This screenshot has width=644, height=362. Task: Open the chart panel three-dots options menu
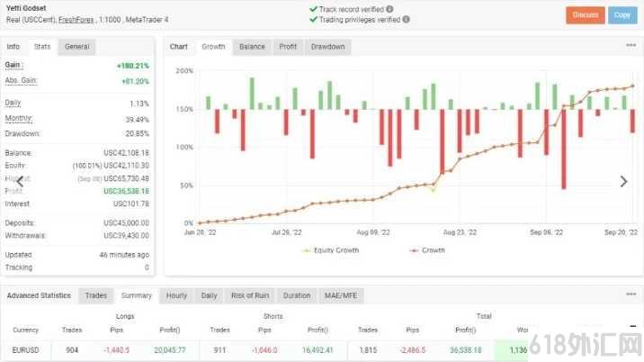click(x=631, y=45)
